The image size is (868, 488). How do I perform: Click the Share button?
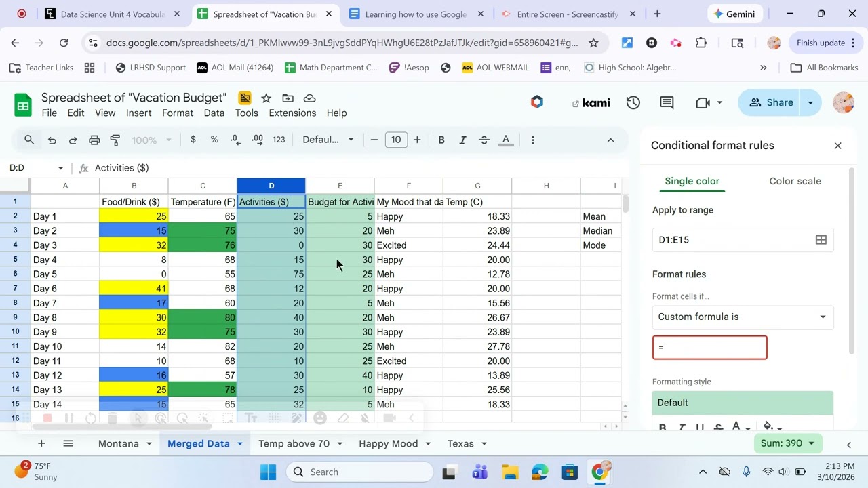click(770, 103)
